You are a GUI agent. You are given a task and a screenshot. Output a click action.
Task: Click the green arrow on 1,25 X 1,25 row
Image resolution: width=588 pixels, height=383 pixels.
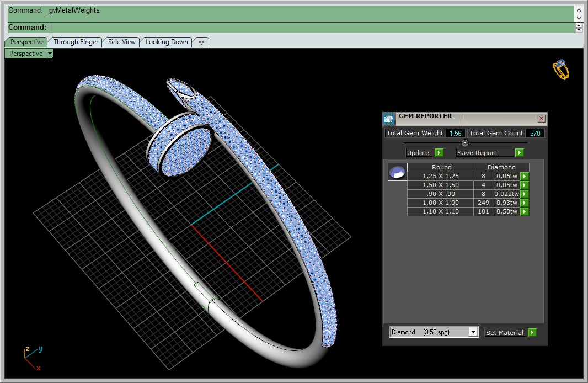pyautogui.click(x=525, y=176)
